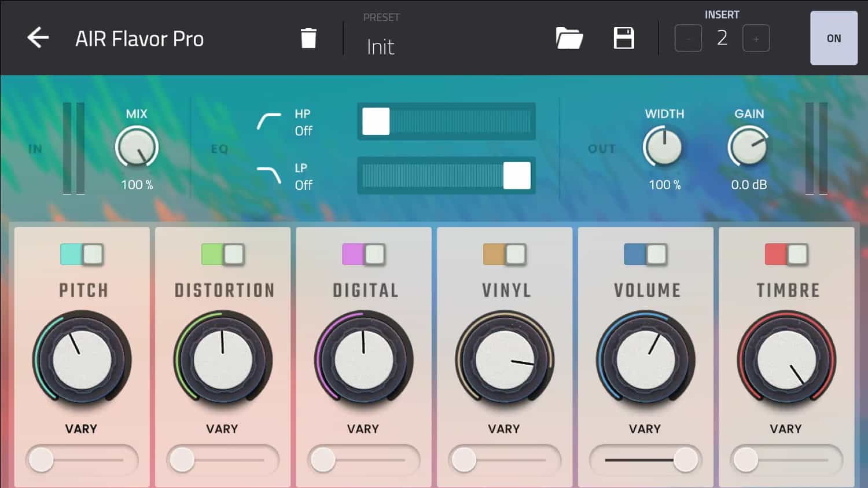Click the DISTORTION vary slider handle
This screenshot has height=488, width=868.
tap(182, 460)
